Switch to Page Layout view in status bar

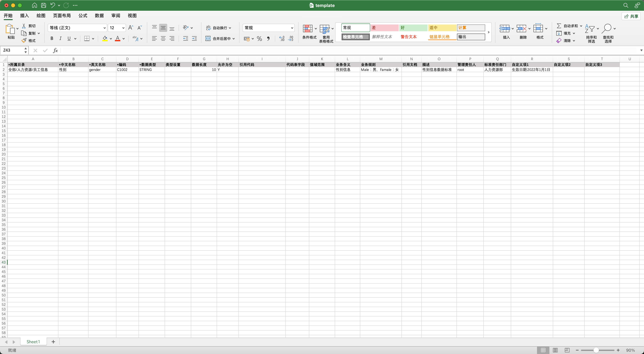click(555, 350)
